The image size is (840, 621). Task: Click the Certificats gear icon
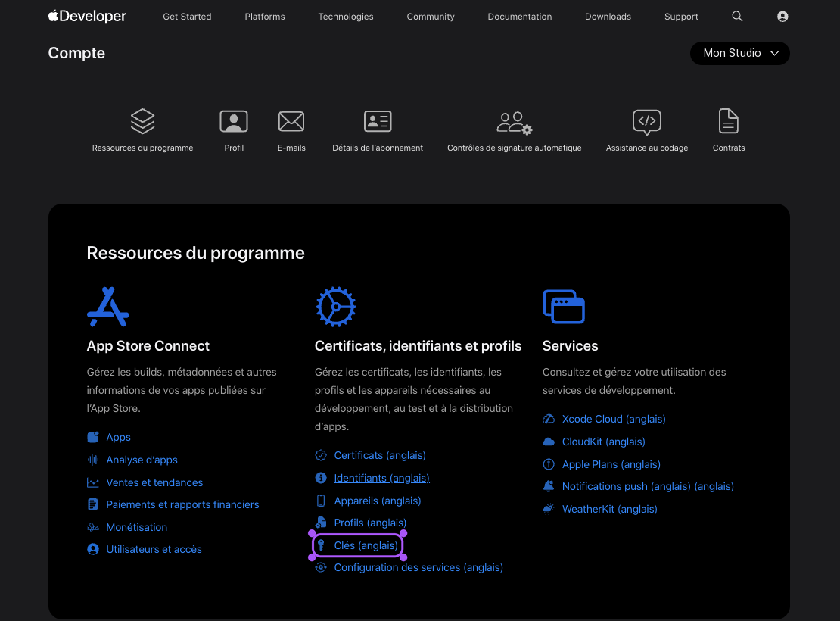(336, 307)
